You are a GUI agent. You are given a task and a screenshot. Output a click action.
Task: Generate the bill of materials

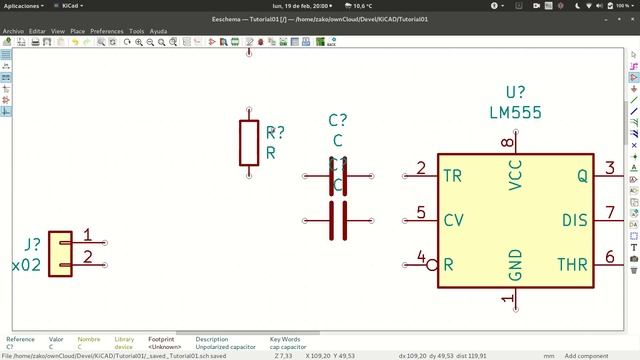tap(306, 42)
